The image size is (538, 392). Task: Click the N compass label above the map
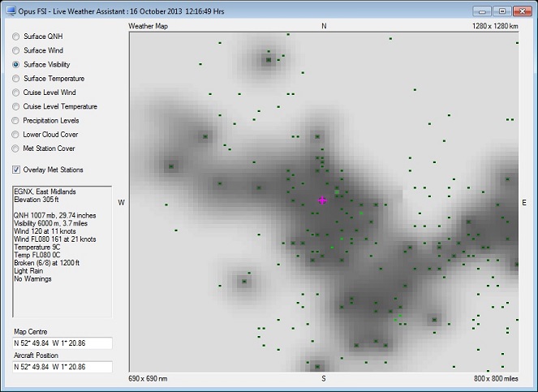324,26
